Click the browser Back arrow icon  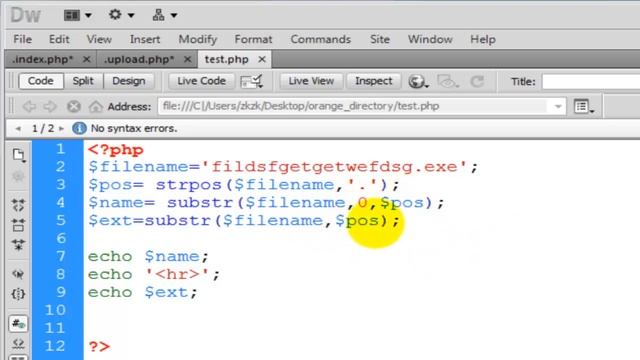[x=29, y=107]
